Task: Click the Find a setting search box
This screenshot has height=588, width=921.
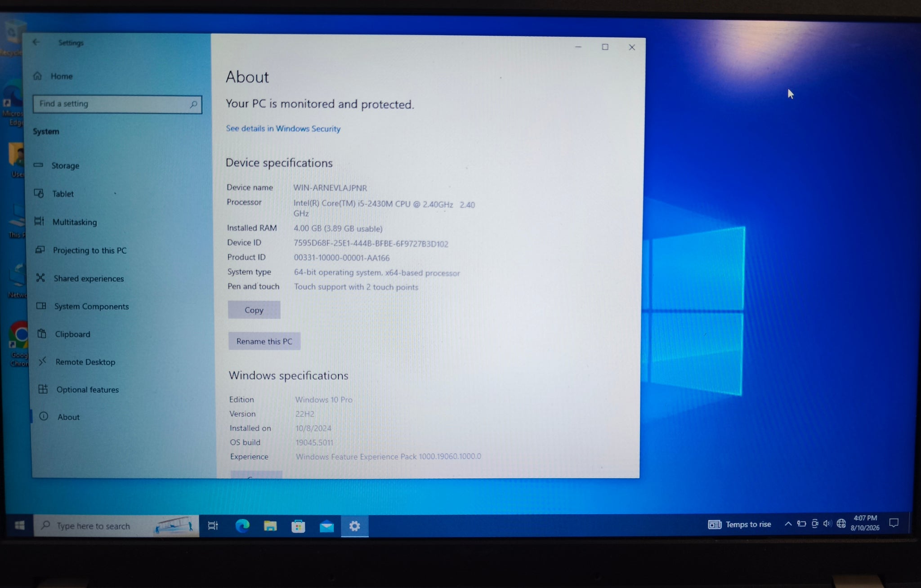Action: tap(117, 104)
